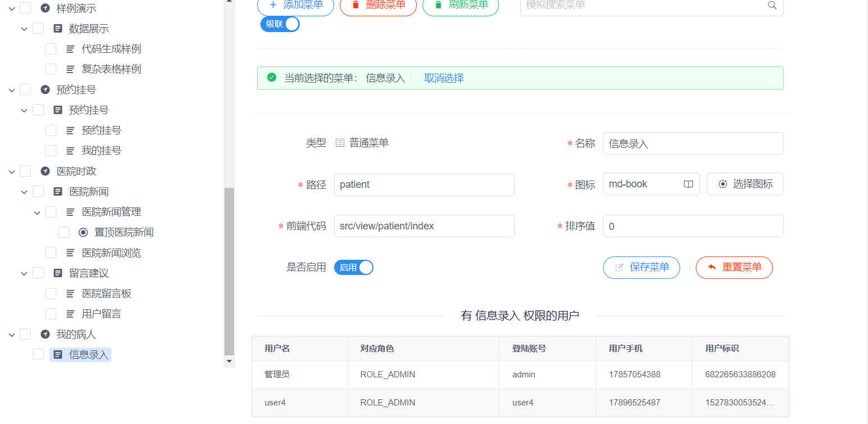Click the list icon beside 代码生成样例

70,49
